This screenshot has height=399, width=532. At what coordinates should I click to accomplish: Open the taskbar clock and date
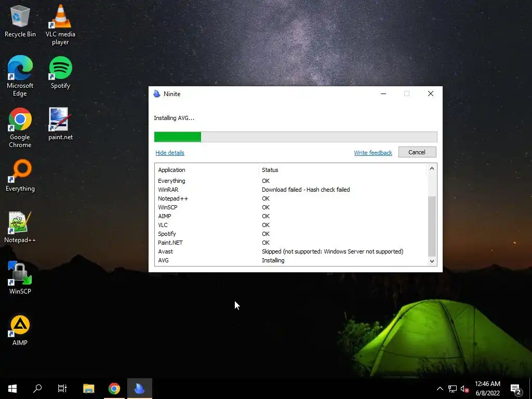[487, 389]
